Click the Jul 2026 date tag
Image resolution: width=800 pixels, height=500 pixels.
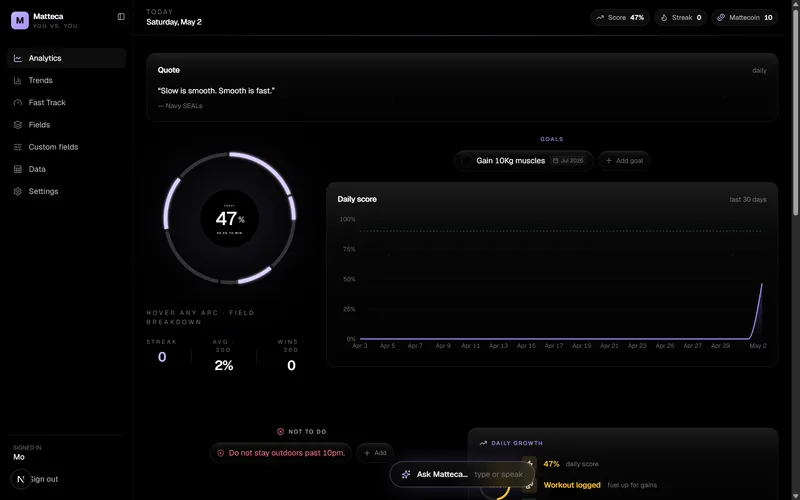[x=568, y=161]
